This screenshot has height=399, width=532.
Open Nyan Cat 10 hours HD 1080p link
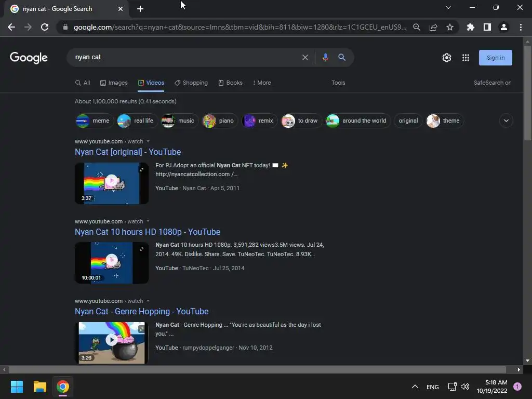point(148,232)
